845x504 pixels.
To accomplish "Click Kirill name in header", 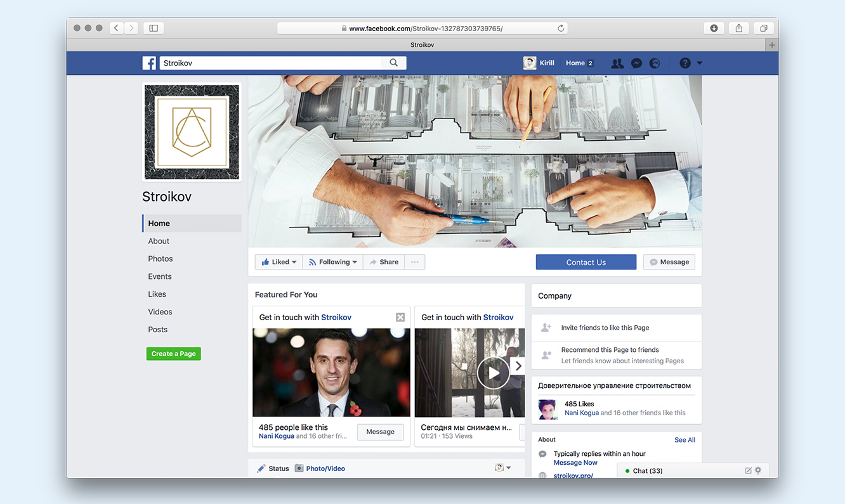I will pyautogui.click(x=547, y=63).
